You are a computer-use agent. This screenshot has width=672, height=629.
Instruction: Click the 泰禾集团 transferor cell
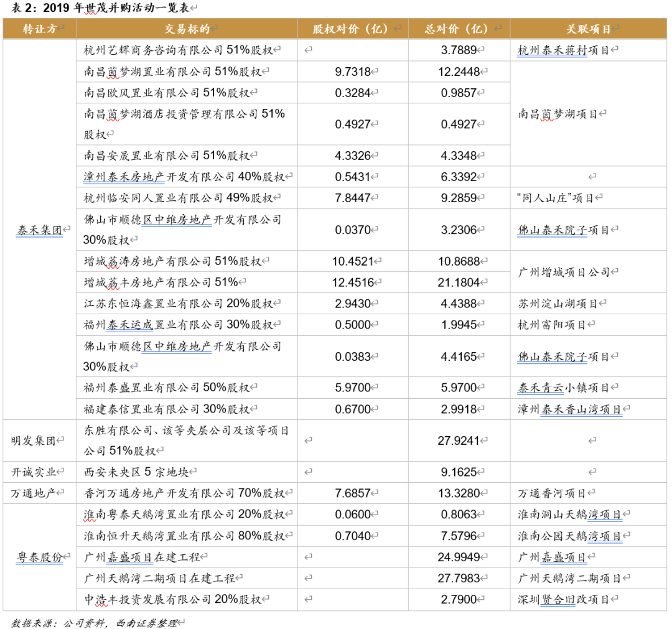pyautogui.click(x=39, y=230)
